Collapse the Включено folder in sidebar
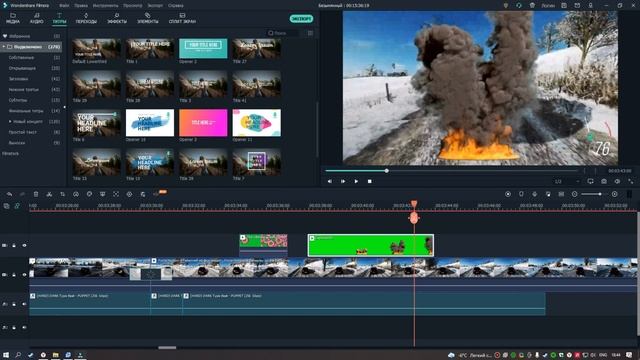Screen dimensions: 640x360 click(x=4, y=47)
